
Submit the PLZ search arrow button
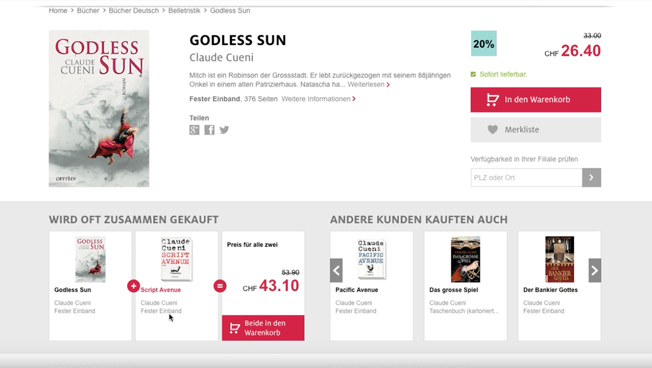coord(591,178)
